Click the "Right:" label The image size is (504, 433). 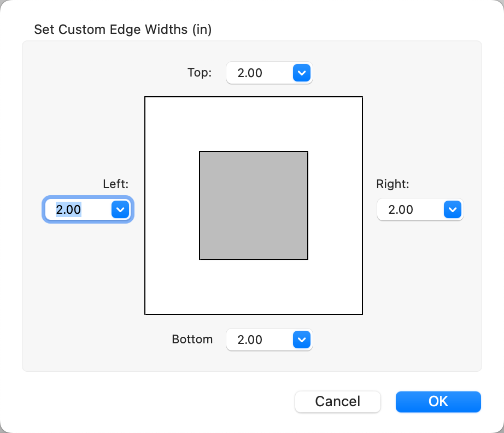pyautogui.click(x=392, y=184)
